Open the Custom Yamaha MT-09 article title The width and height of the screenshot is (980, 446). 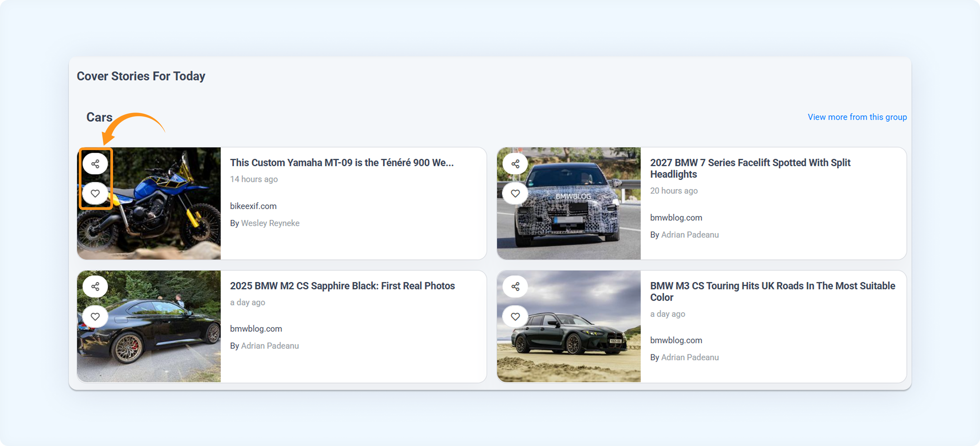[342, 163]
